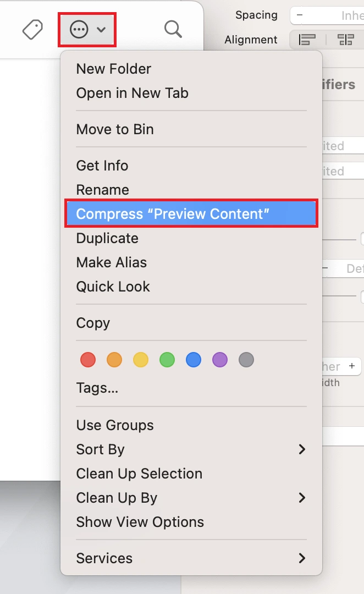Viewport: 364px width, 594px height.
Task: Open the tag icon in the toolbar
Action: [32, 30]
